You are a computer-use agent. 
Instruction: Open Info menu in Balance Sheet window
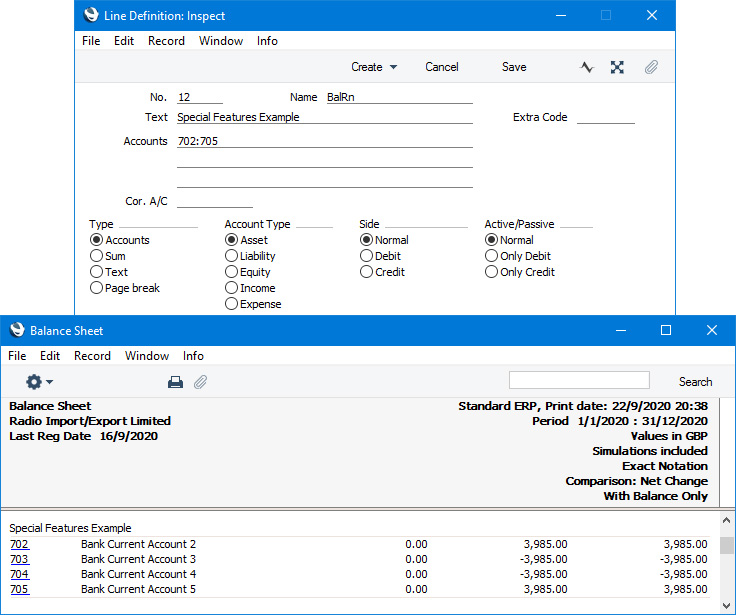point(193,356)
